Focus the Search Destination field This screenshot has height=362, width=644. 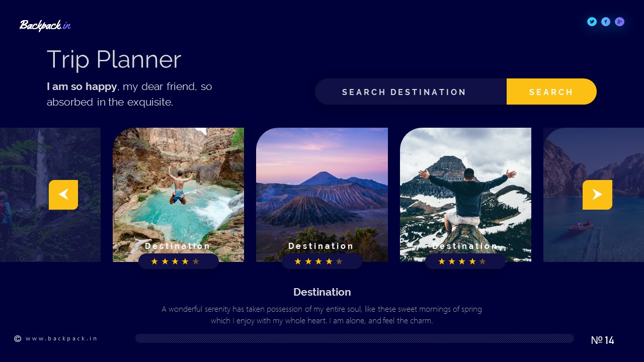(x=411, y=92)
